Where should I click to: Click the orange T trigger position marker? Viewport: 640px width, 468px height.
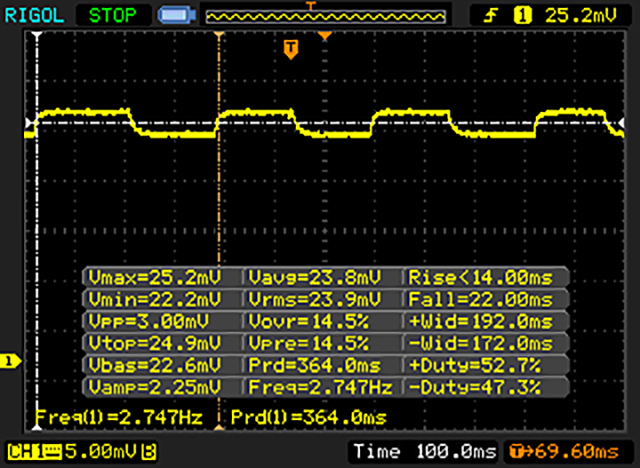point(291,50)
